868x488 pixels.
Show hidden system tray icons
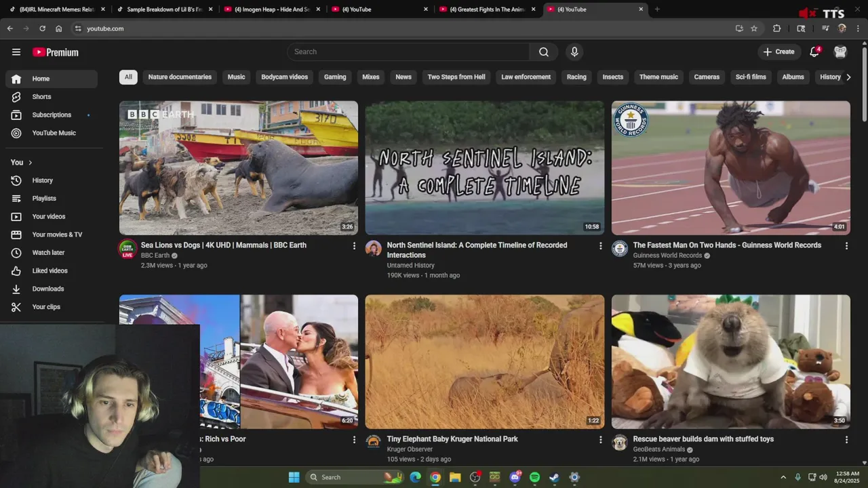click(783, 477)
